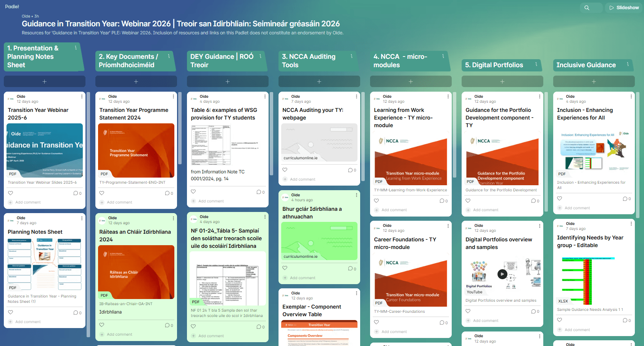Add post under 1. Presentation & Planning Notes Sheet
This screenshot has width=644, height=346.
45,81
